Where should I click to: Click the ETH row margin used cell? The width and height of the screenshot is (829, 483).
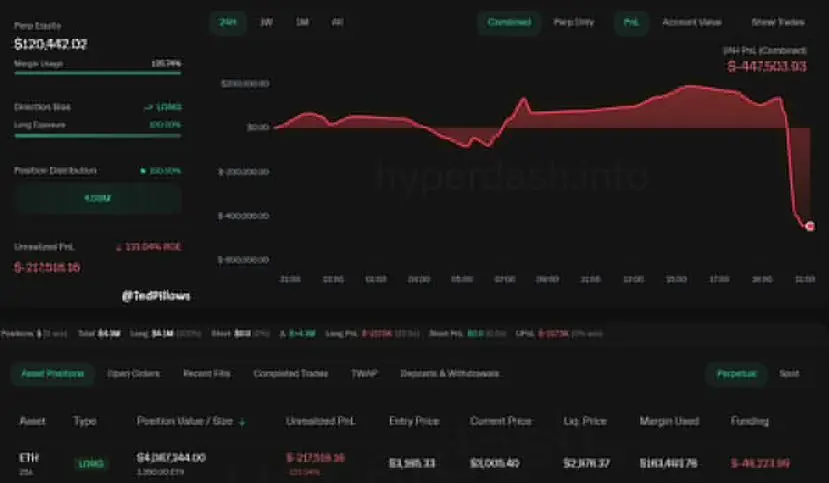pyautogui.click(x=668, y=463)
